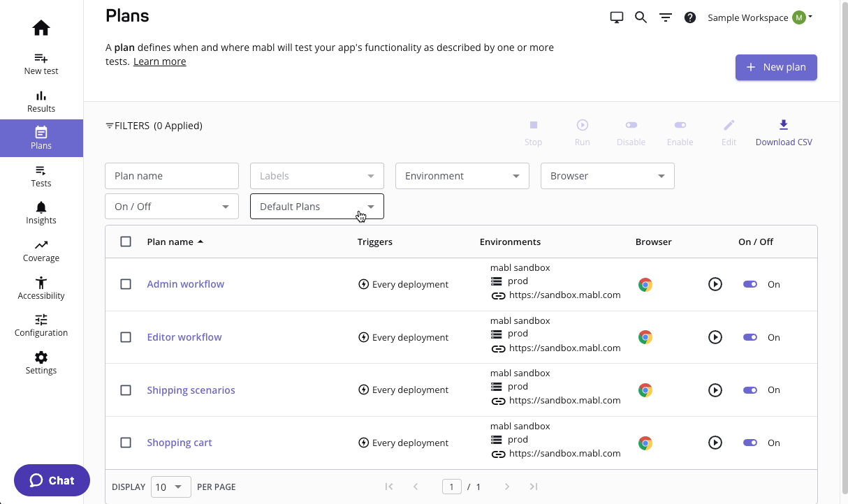Open the Environment filter dropdown

click(462, 176)
